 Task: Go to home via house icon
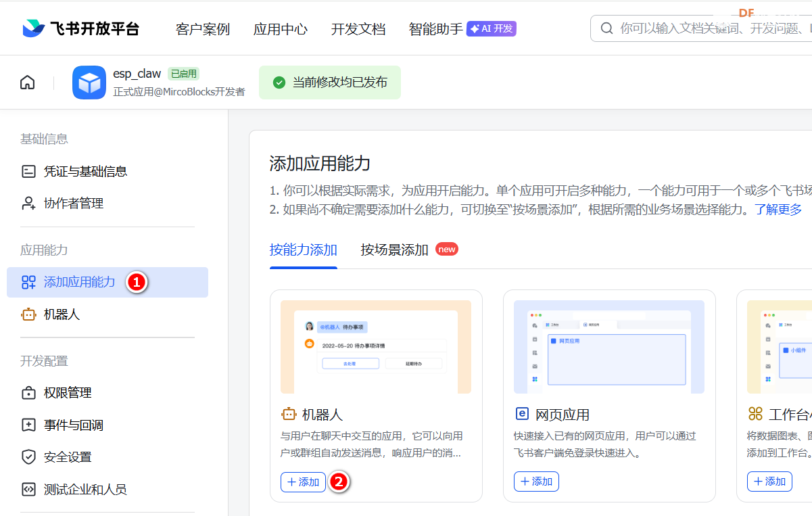coord(27,83)
